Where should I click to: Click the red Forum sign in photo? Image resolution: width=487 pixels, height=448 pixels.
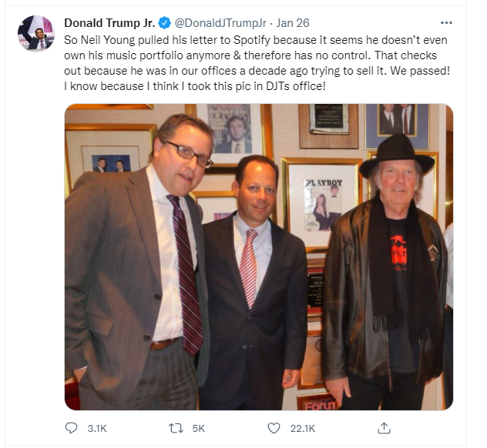(317, 401)
